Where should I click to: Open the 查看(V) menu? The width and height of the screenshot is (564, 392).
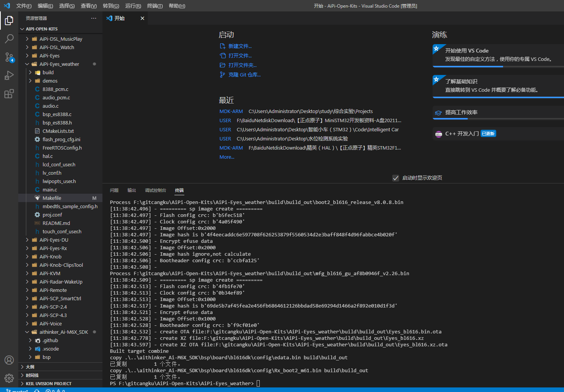click(x=89, y=6)
